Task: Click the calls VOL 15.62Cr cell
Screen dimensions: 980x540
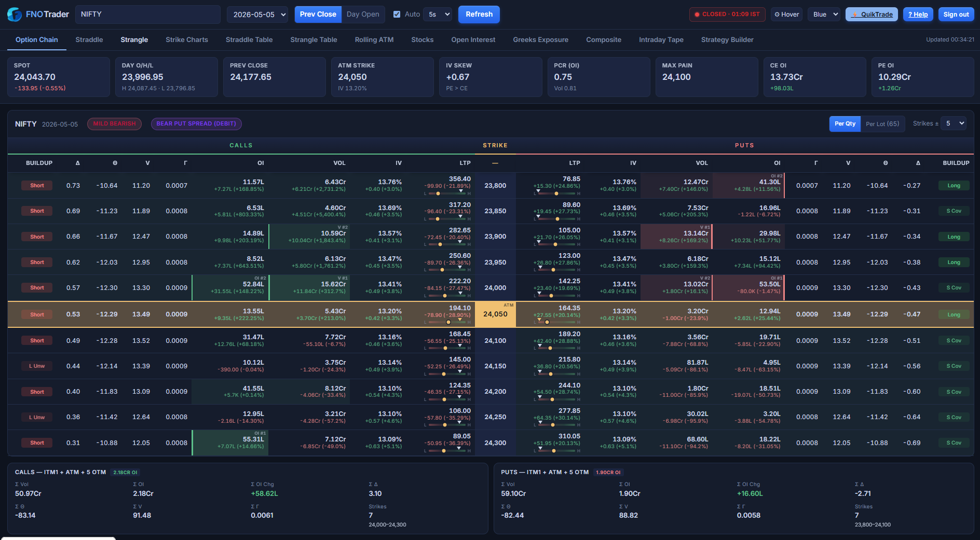Action: coord(309,288)
